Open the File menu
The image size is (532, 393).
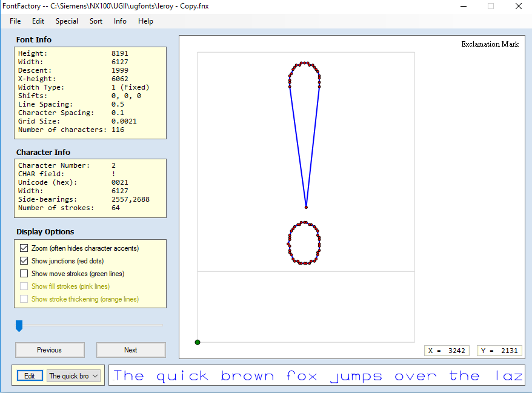click(x=15, y=21)
